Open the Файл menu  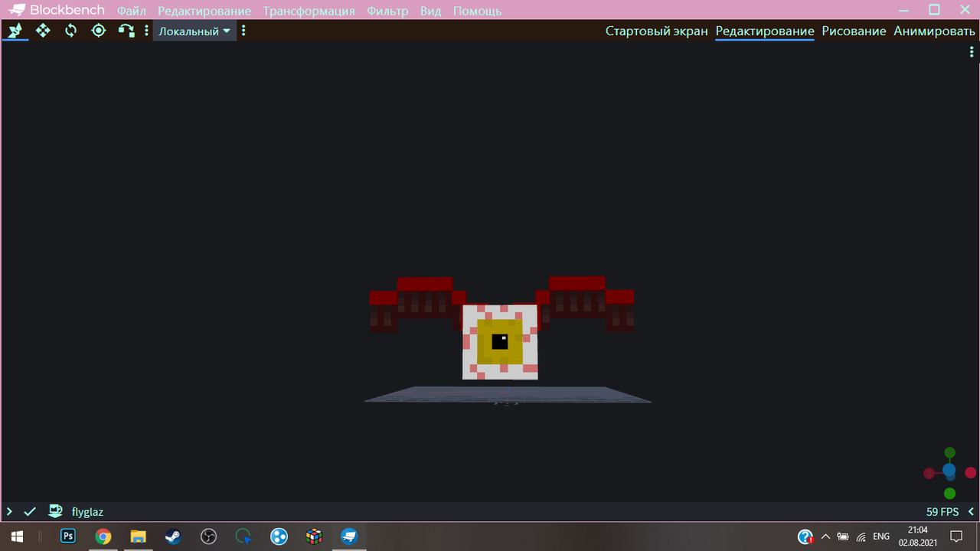pos(132,11)
